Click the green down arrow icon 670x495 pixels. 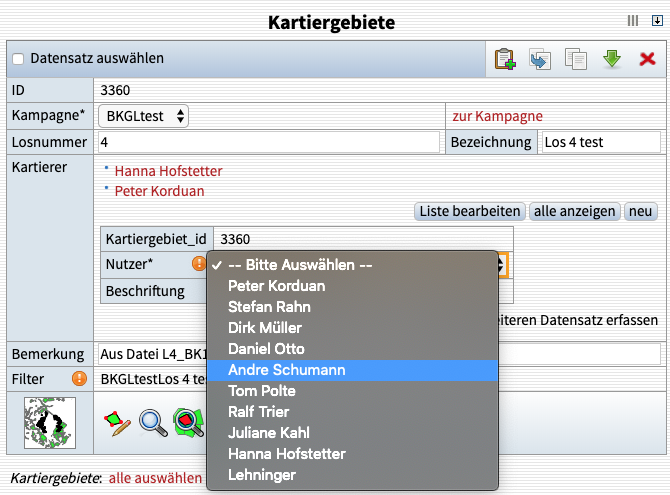612,59
